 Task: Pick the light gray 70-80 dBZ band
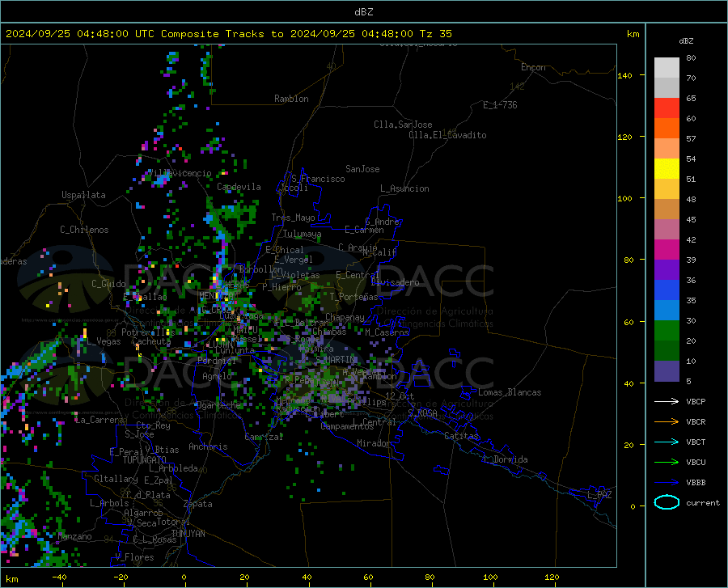click(667, 68)
